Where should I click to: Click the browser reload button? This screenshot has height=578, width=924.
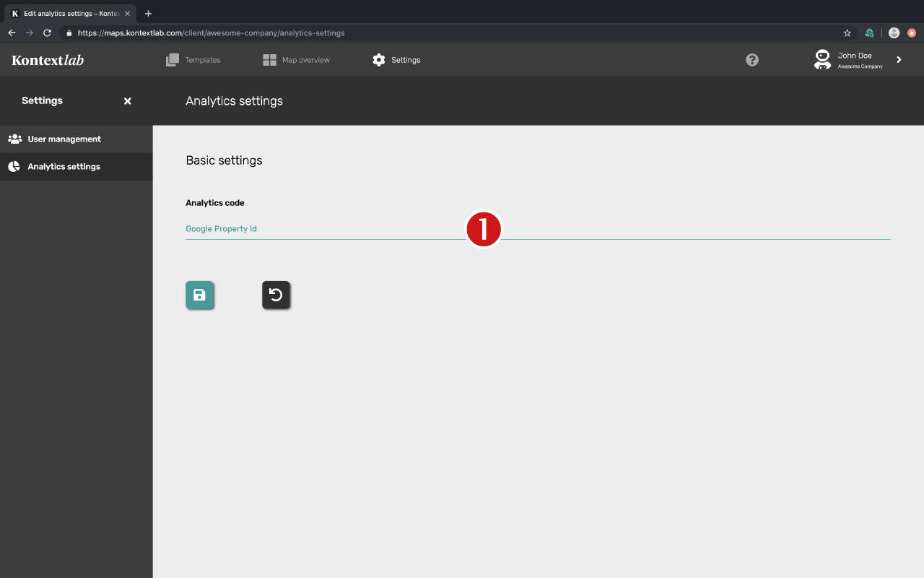click(x=48, y=33)
